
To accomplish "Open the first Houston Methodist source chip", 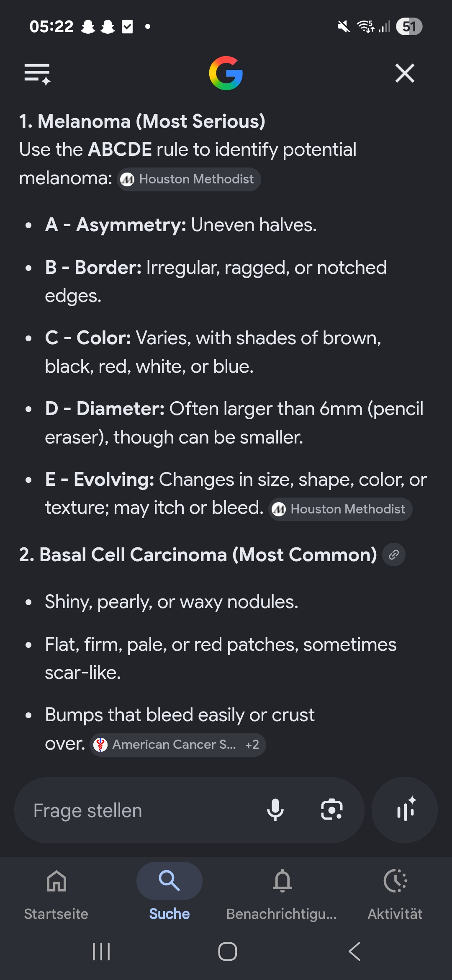I will [189, 179].
